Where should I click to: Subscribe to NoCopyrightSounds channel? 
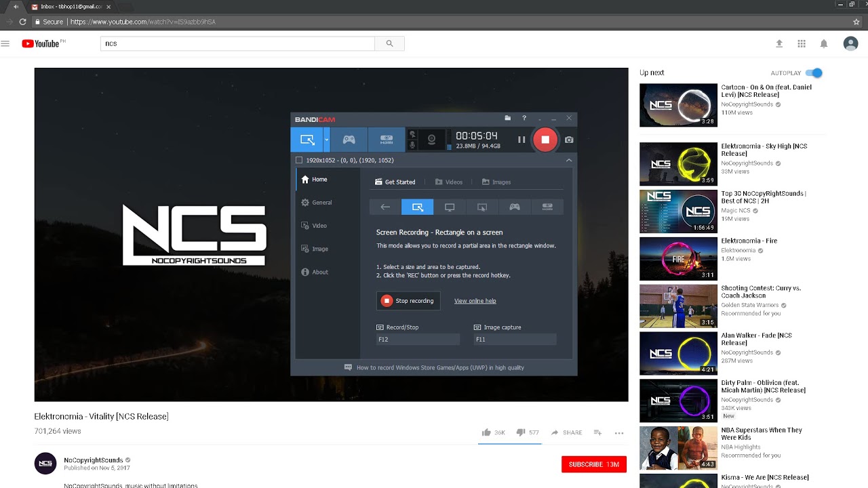[x=594, y=464]
